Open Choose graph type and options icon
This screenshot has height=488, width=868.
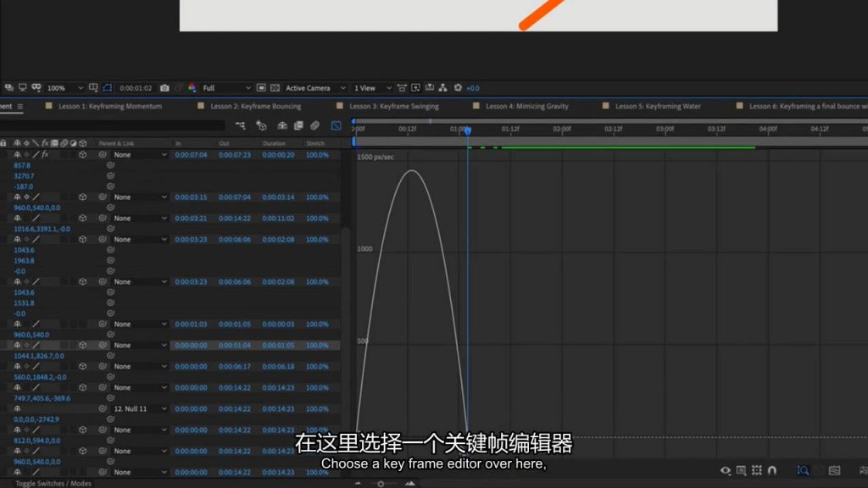[x=741, y=470]
